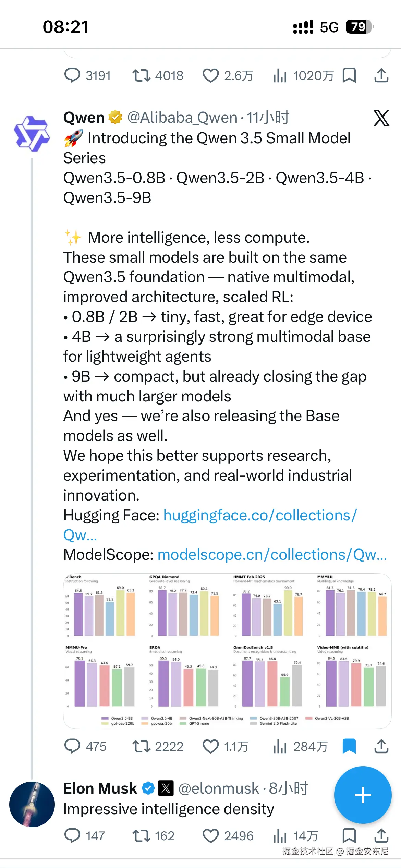The width and height of the screenshot is (401, 868).
Task: Like the Qwen Small Model post
Action: (210, 746)
